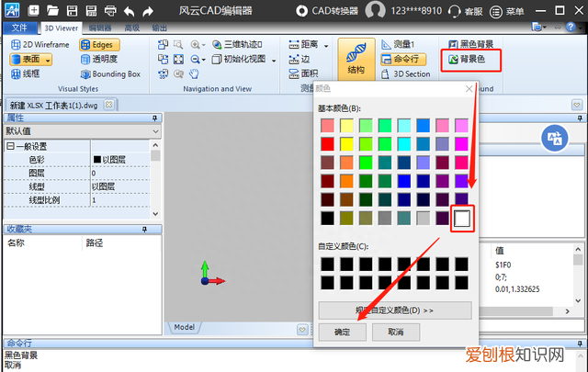Pick the white basic color swatch

(462, 219)
